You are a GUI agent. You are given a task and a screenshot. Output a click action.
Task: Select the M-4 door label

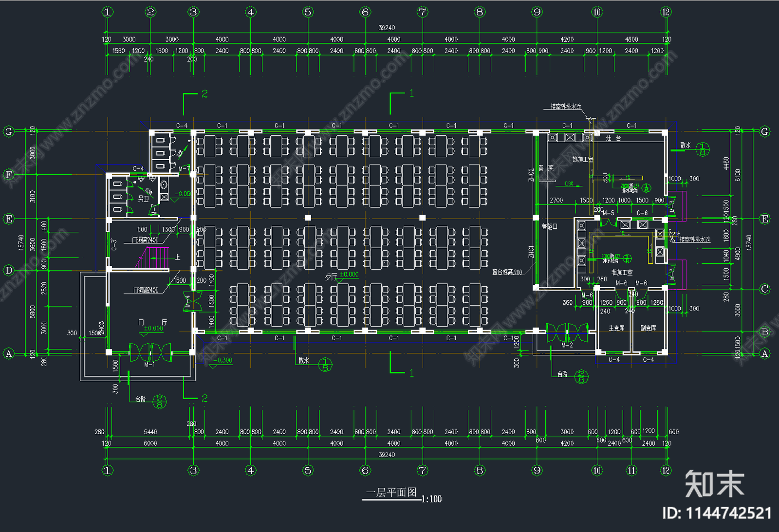pyautogui.click(x=188, y=302)
